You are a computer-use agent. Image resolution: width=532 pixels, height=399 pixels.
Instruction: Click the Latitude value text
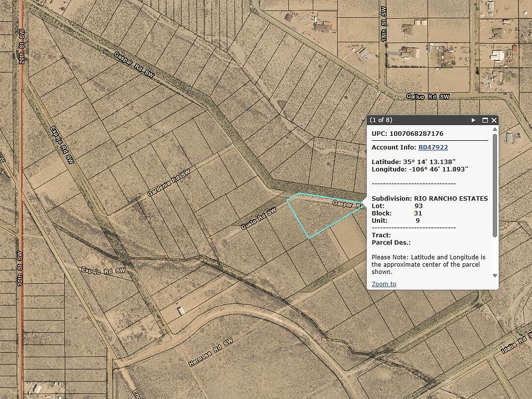click(429, 162)
